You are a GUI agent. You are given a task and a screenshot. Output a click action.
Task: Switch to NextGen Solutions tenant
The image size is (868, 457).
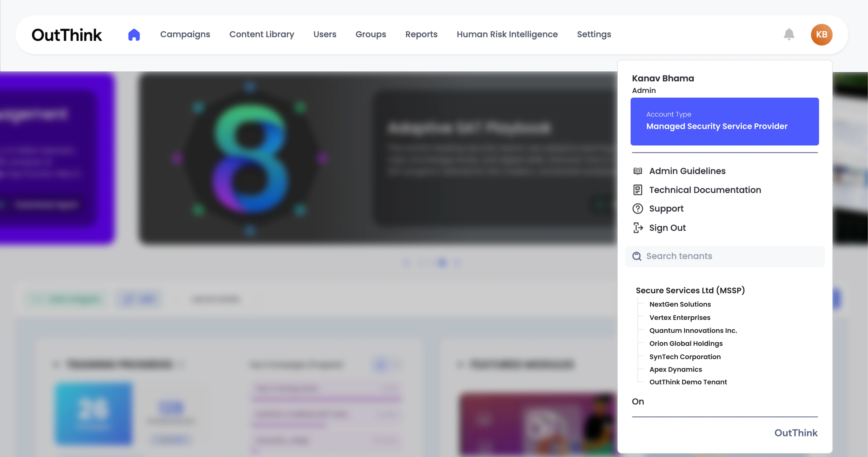tap(680, 305)
